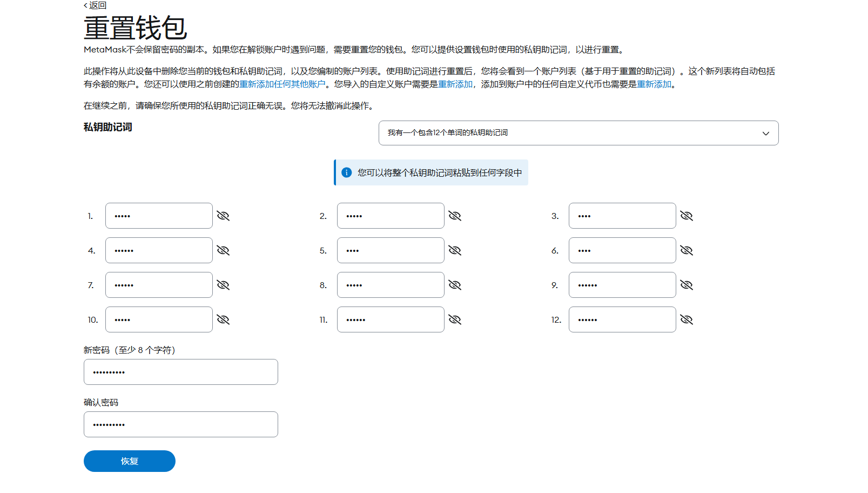This screenshot has height=493, width=868.
Task: Click into the word 9 field
Action: point(622,285)
